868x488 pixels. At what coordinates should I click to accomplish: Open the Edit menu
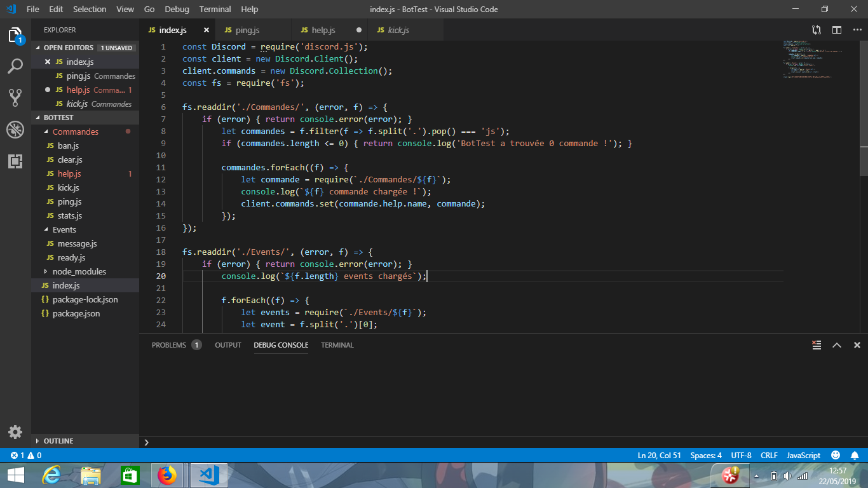point(56,9)
